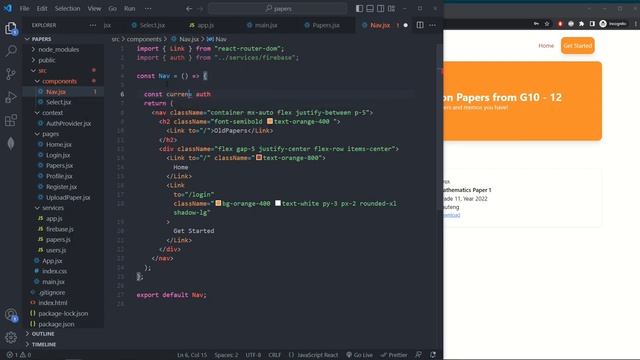Click text-orange-800 color swatch in code
Viewport: 640px width, 360px height.
click(x=259, y=158)
